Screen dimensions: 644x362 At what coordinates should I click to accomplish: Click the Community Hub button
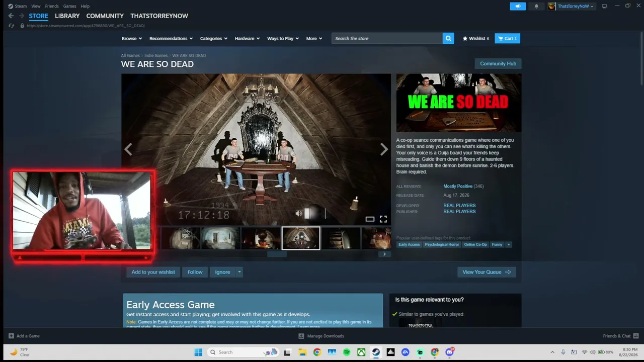[498, 63]
